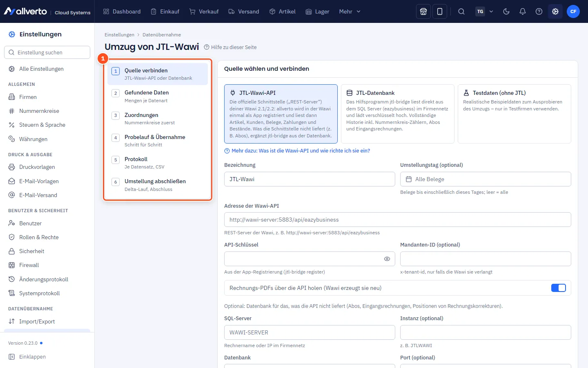Click into Adresse der Wawi-API field
This screenshot has width=588, height=368.
coord(398,220)
